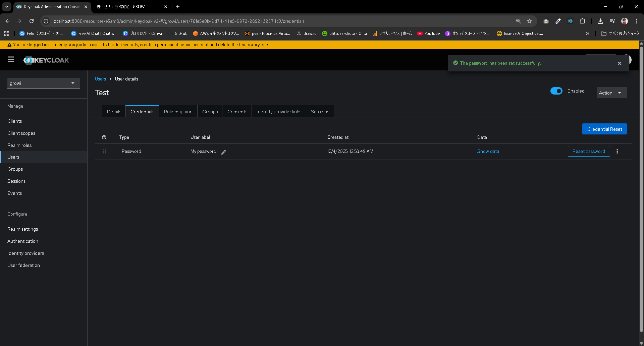Click the screenshot camera extension icon
Image resolution: width=644 pixels, height=346 pixels.
(x=546, y=21)
